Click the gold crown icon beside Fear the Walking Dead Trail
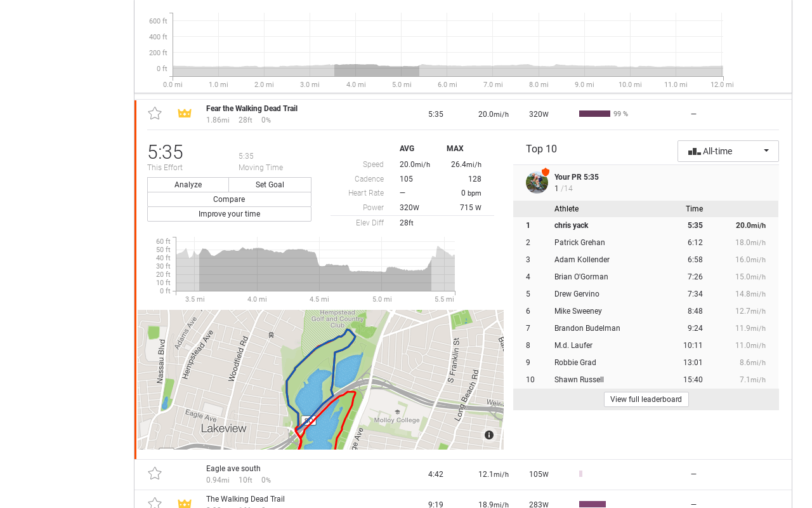Image resolution: width=812 pixels, height=508 pixels. (x=185, y=114)
